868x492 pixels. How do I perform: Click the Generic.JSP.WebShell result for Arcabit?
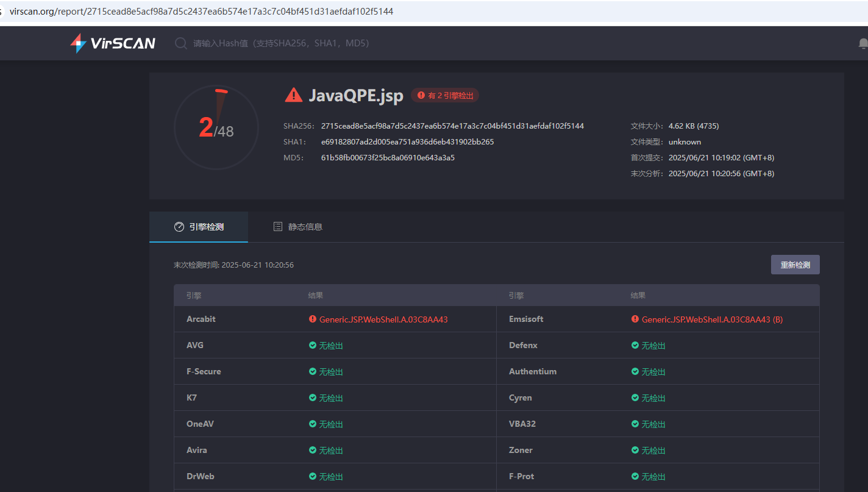point(383,319)
